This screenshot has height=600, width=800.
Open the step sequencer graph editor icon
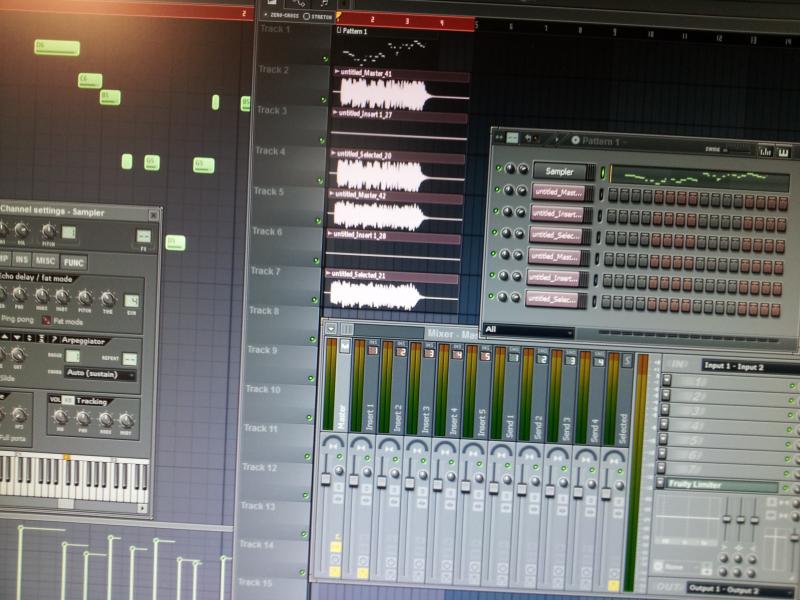766,152
